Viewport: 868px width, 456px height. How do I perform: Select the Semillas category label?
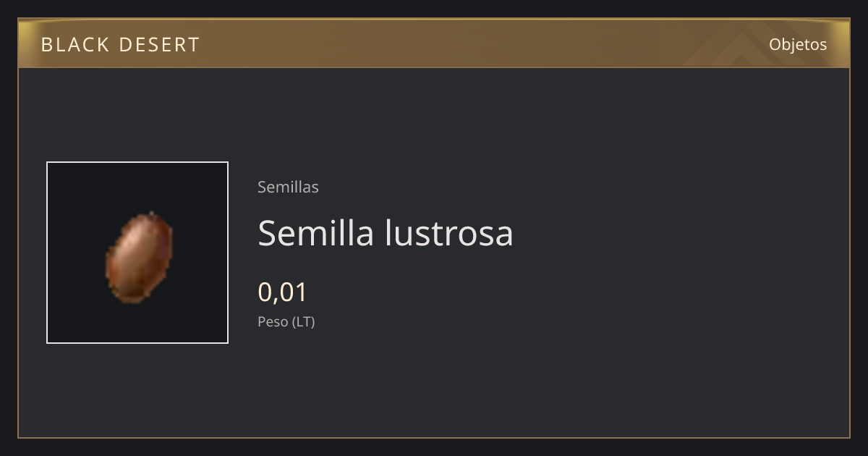tap(288, 187)
